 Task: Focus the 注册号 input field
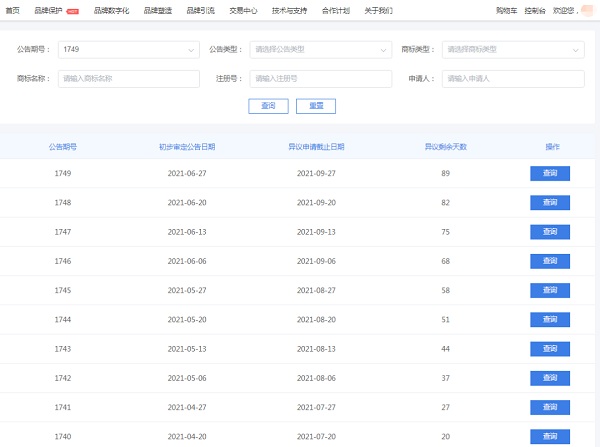321,79
